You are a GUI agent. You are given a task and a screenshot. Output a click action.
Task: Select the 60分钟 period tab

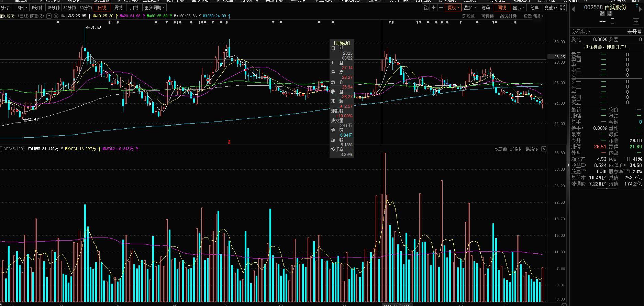(x=86, y=8)
